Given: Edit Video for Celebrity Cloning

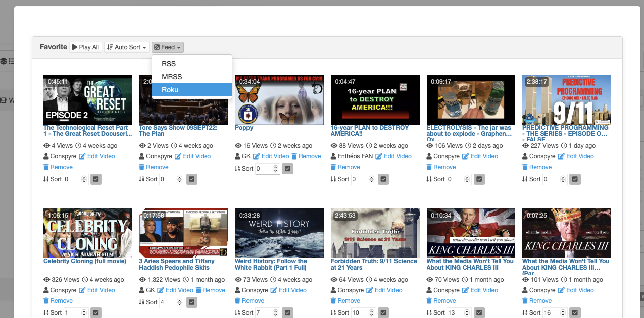Looking at the screenshot, I should click(x=97, y=290).
